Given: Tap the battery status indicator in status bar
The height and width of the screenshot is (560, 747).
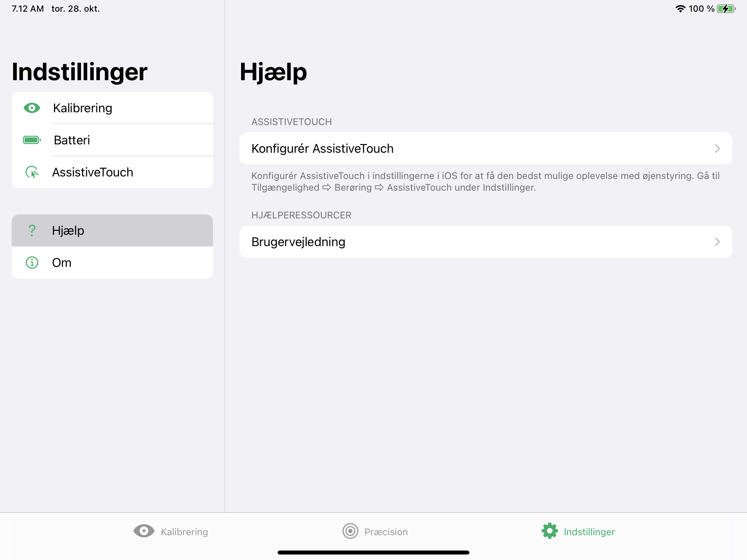Looking at the screenshot, I should point(726,9).
